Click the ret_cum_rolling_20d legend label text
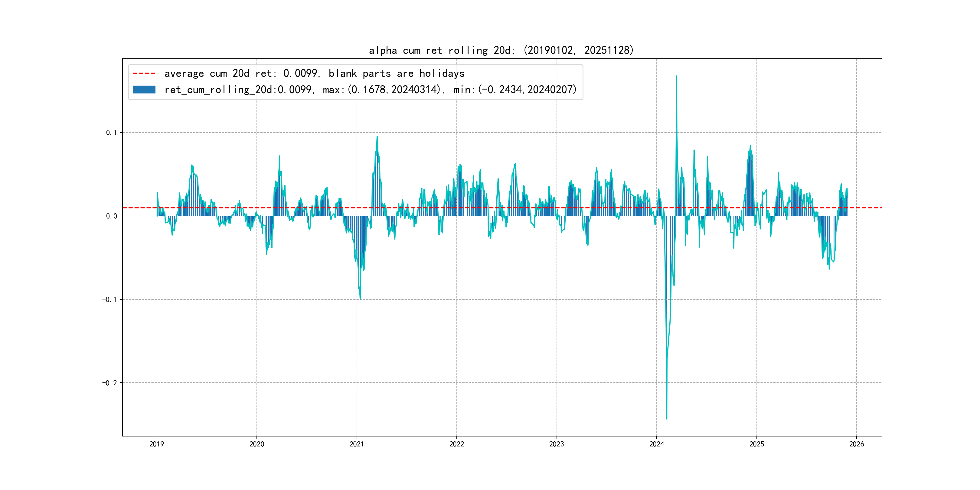 (370, 90)
